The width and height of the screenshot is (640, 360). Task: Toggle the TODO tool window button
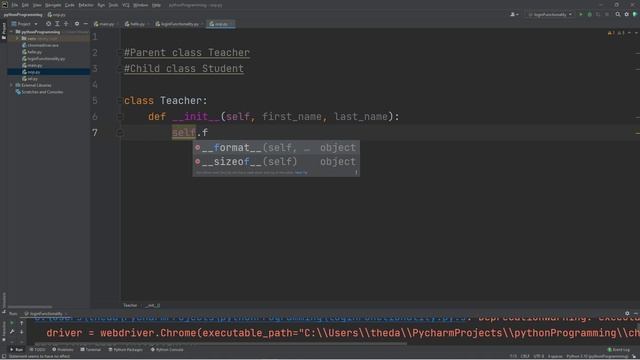(38, 350)
